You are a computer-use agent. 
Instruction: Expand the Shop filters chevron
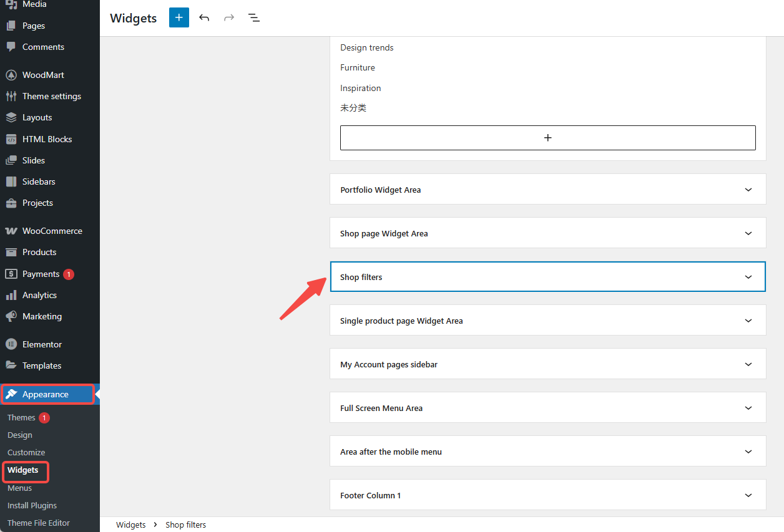point(748,277)
